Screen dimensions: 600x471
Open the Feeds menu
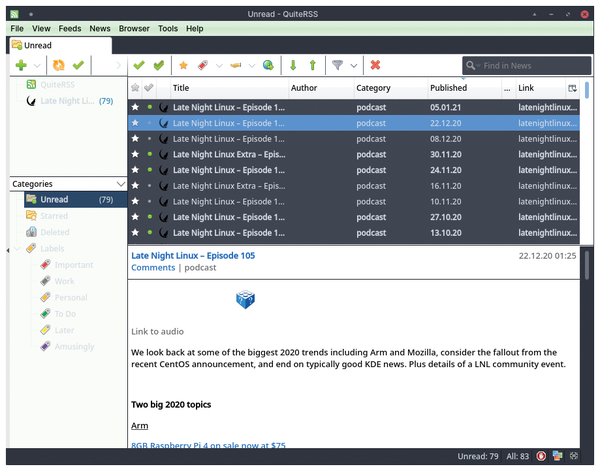click(x=70, y=29)
